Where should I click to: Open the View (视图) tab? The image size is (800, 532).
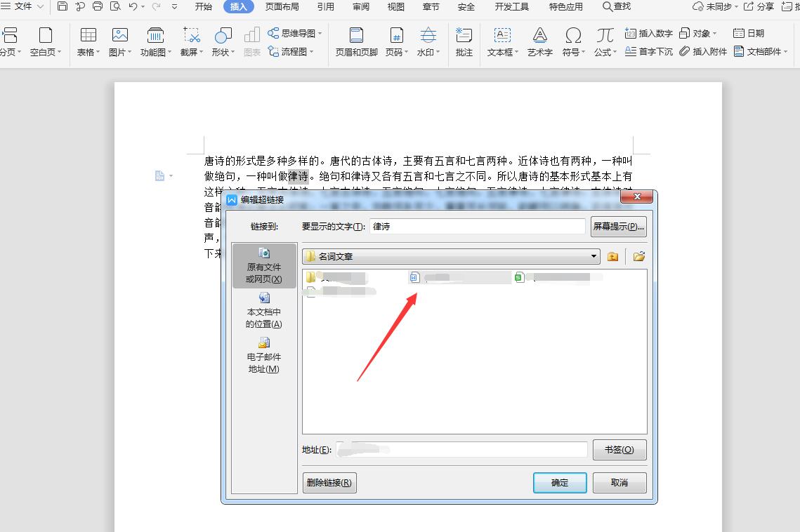click(396, 6)
